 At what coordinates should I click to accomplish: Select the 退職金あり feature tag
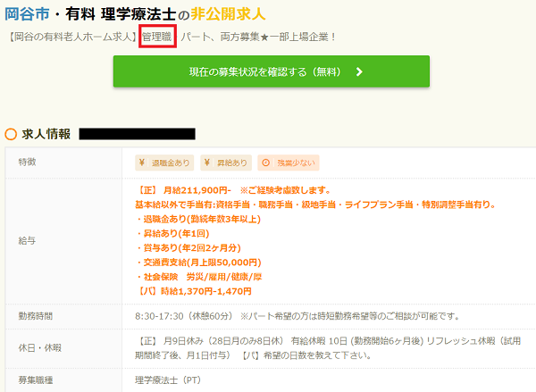164,163
